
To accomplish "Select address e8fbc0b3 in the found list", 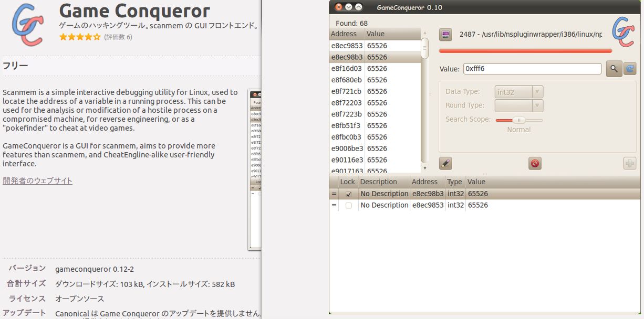I will pyautogui.click(x=347, y=137).
